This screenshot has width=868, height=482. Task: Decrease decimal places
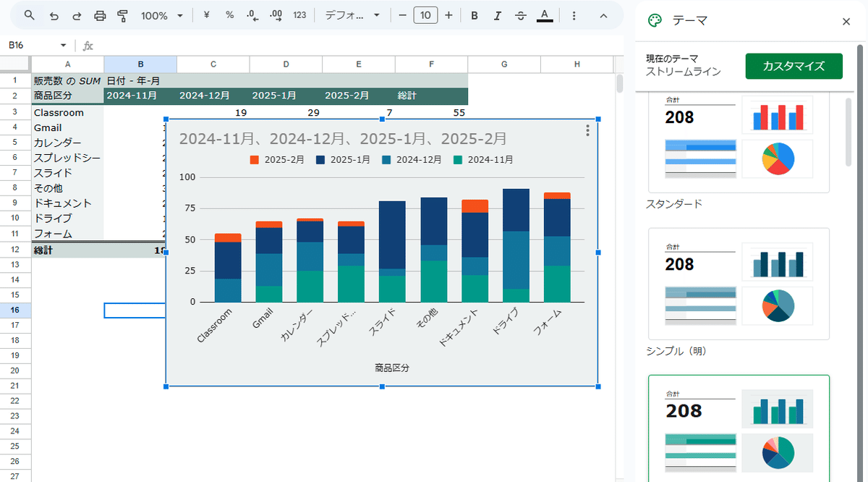pos(252,15)
